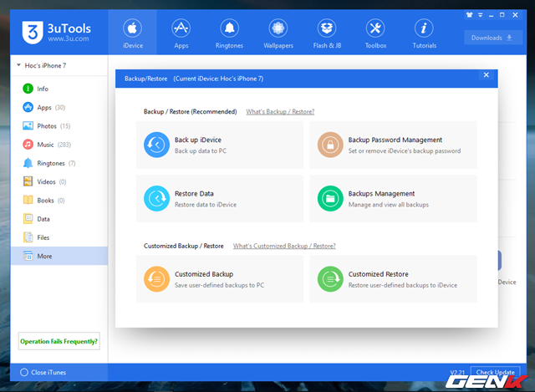Select Music (283) in the sidebar

[59, 145]
